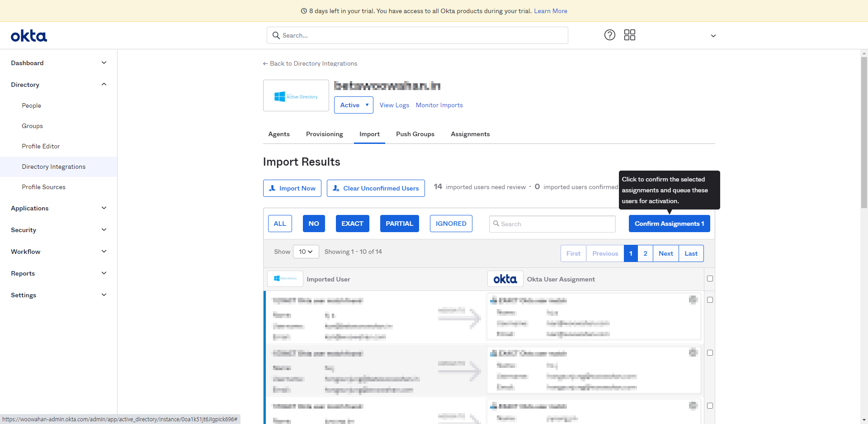
Task: Click Active Directory icon in table header
Action: click(285, 279)
